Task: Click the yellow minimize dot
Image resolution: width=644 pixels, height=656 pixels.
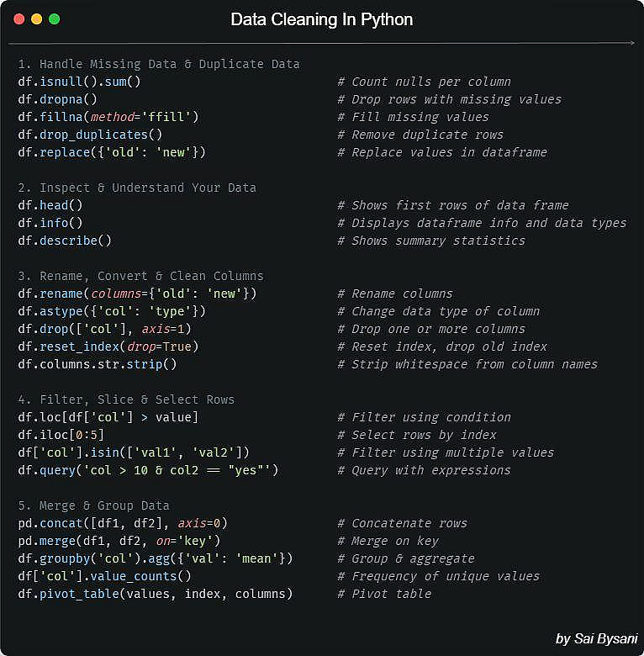Action: click(x=36, y=19)
